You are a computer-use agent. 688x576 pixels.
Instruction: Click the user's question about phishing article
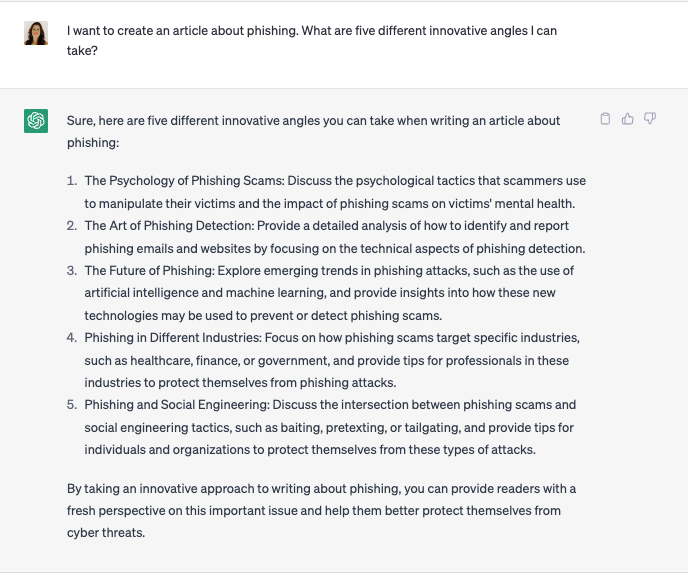pos(311,40)
